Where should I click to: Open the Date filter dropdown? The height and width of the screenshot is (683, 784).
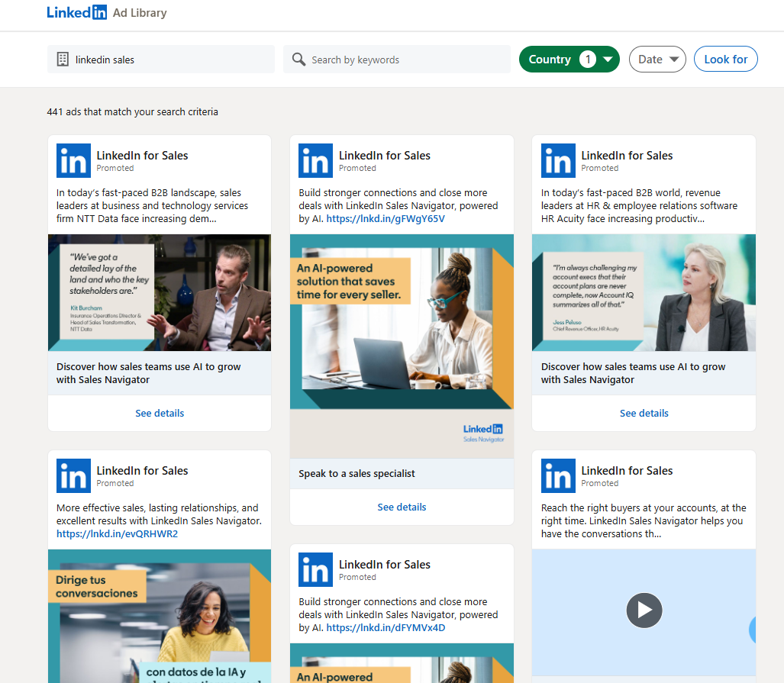[657, 59]
